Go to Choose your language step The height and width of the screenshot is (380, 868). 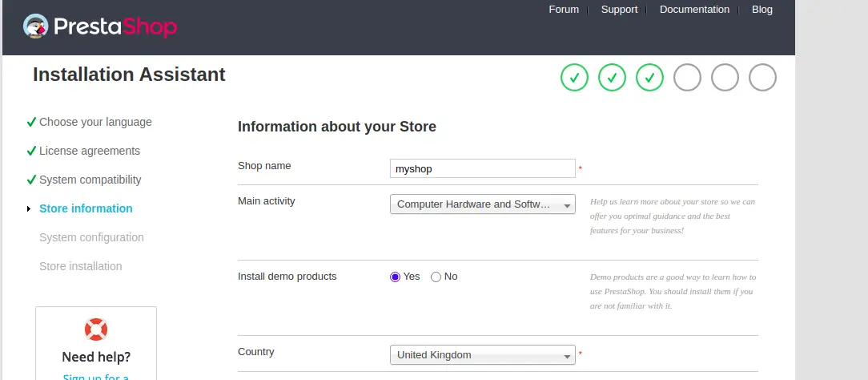(x=95, y=122)
